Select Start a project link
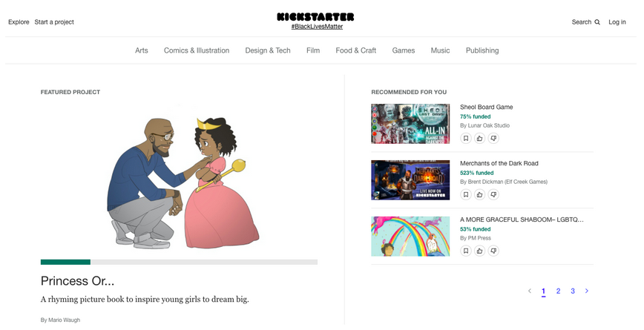644x330 pixels. tap(54, 22)
